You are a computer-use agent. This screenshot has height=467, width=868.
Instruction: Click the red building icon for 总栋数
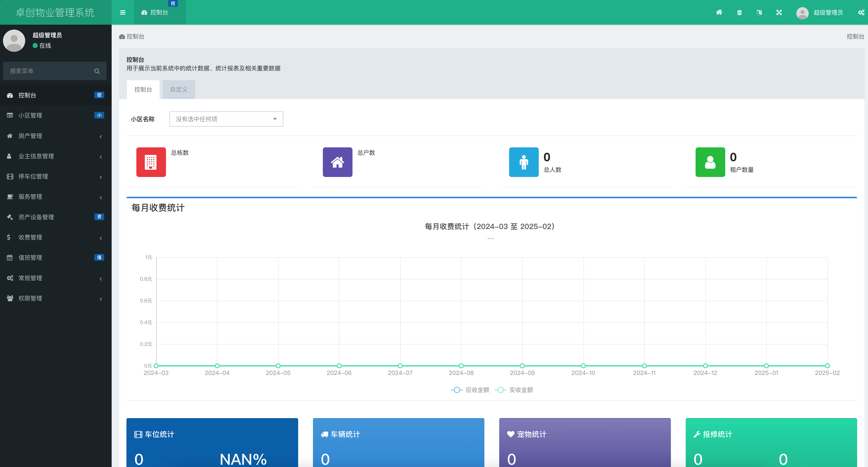[151, 162]
